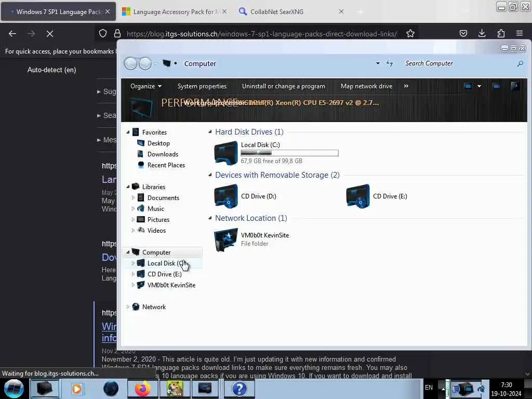Select VM0b0t KevinSite in the navigation tree
This screenshot has height=399, width=532.
(171, 285)
